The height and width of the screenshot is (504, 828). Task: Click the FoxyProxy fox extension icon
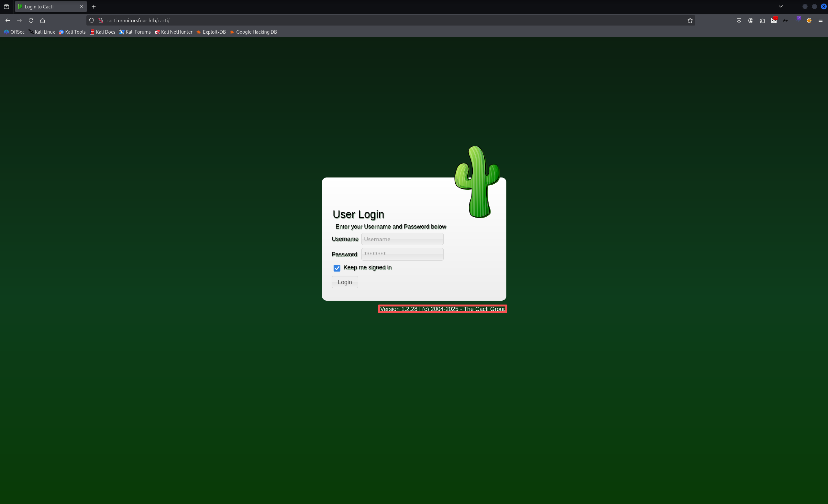tap(809, 20)
